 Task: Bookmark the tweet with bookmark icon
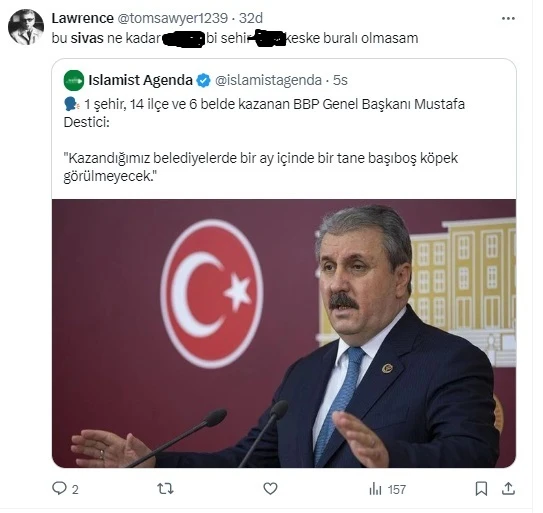click(481, 489)
